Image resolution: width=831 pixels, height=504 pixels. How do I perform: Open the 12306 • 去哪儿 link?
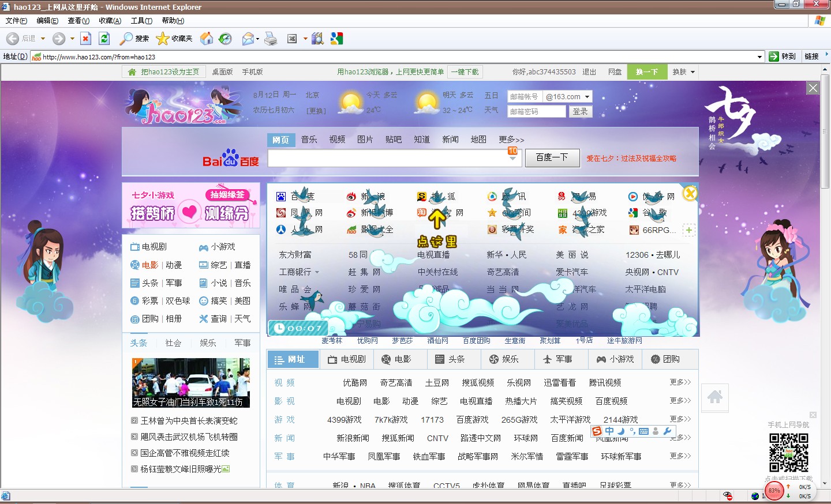click(x=653, y=255)
